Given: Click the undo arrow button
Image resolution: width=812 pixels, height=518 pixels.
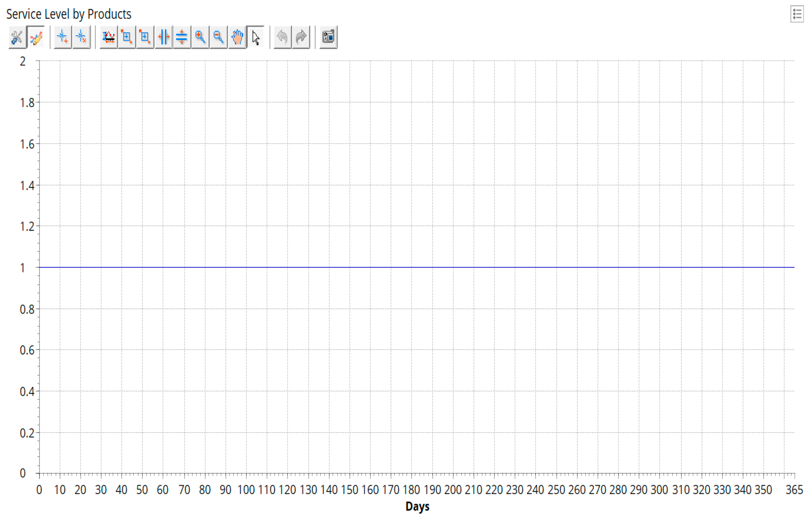Looking at the screenshot, I should tap(282, 37).
